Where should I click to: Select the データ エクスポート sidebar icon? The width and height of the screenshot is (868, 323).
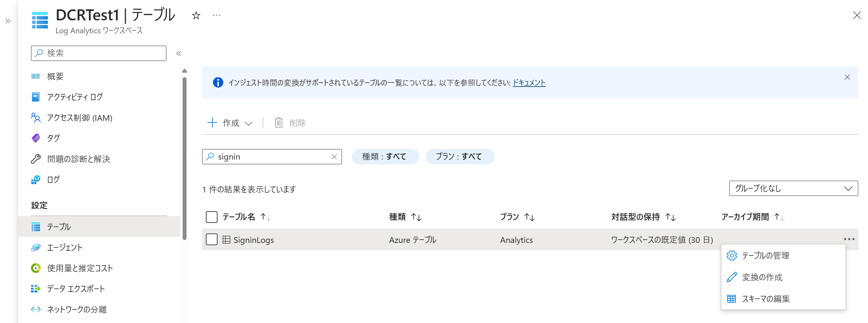pyautogui.click(x=35, y=289)
